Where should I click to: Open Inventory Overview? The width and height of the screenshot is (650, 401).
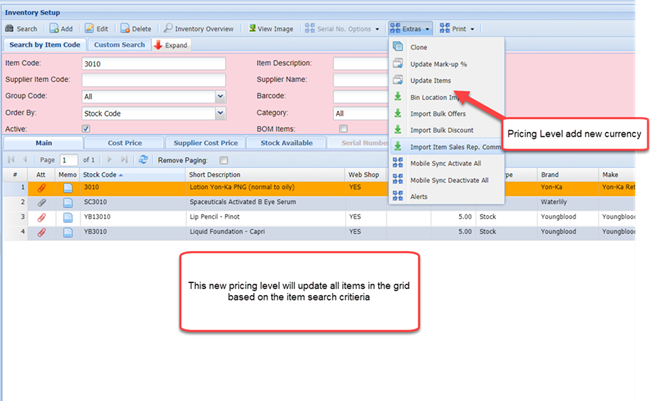point(198,29)
